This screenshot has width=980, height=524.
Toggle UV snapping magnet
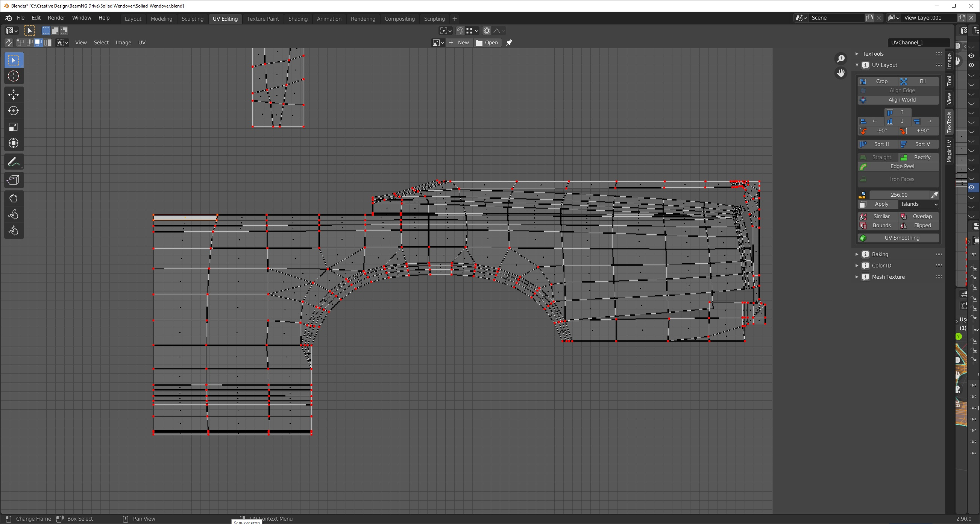pos(460,31)
